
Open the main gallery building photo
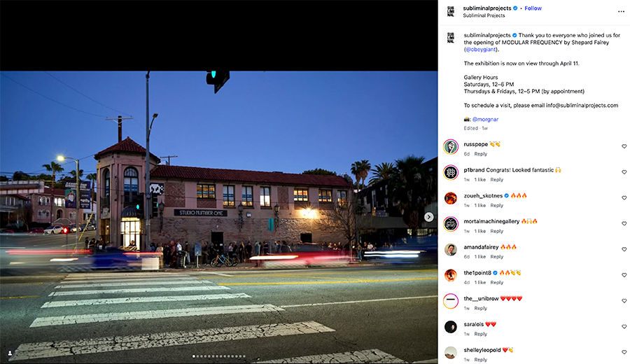coord(218,218)
